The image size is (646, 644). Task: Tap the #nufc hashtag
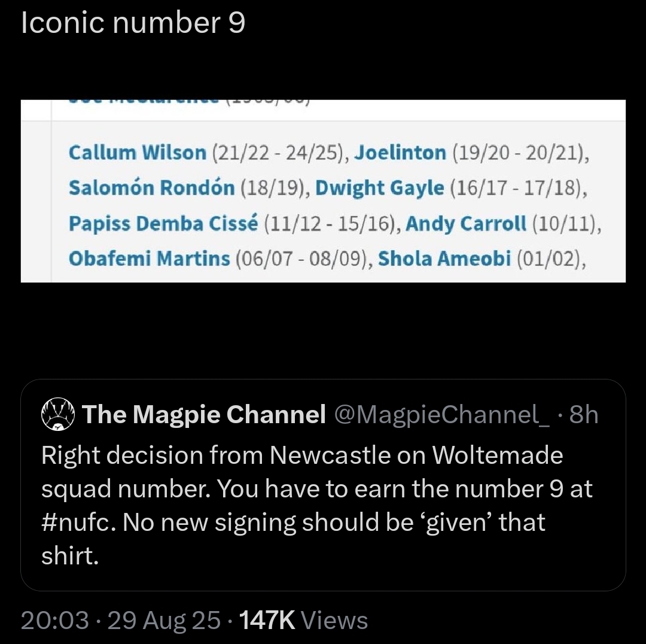click(x=75, y=522)
